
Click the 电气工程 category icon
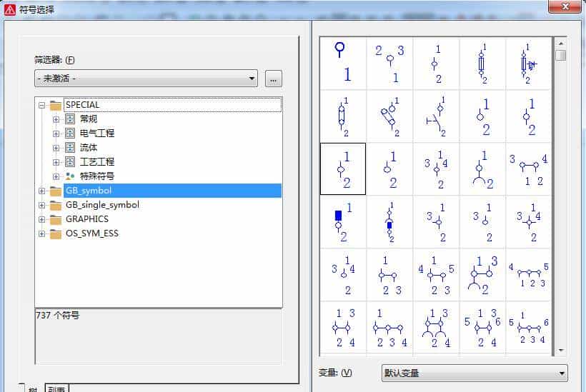(x=70, y=133)
